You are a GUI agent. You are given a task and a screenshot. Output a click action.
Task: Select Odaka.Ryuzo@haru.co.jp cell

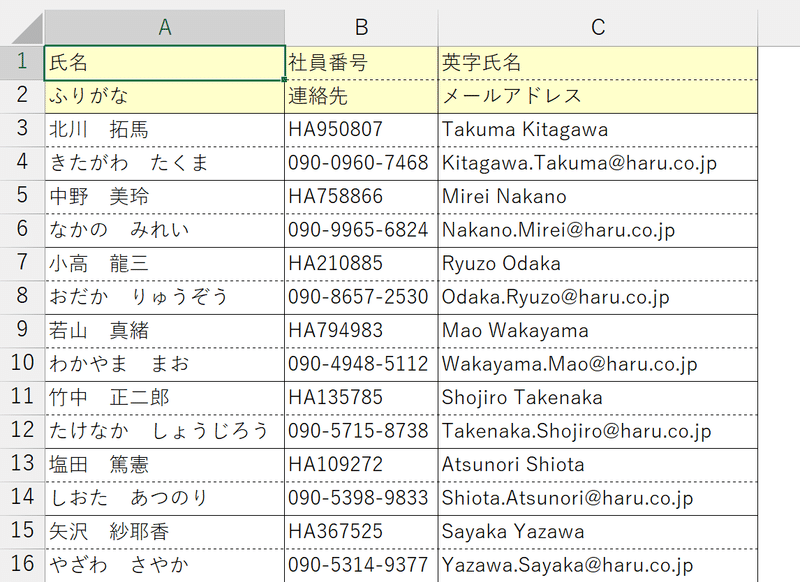pyautogui.click(x=597, y=297)
